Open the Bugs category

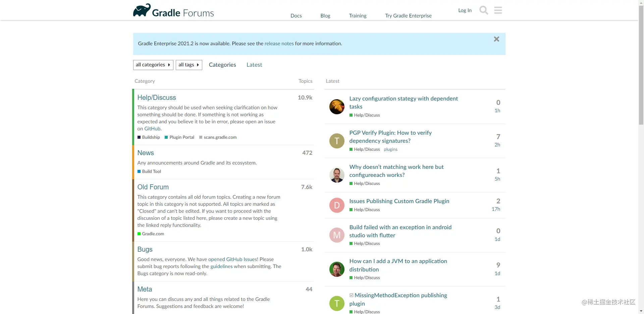click(x=145, y=249)
